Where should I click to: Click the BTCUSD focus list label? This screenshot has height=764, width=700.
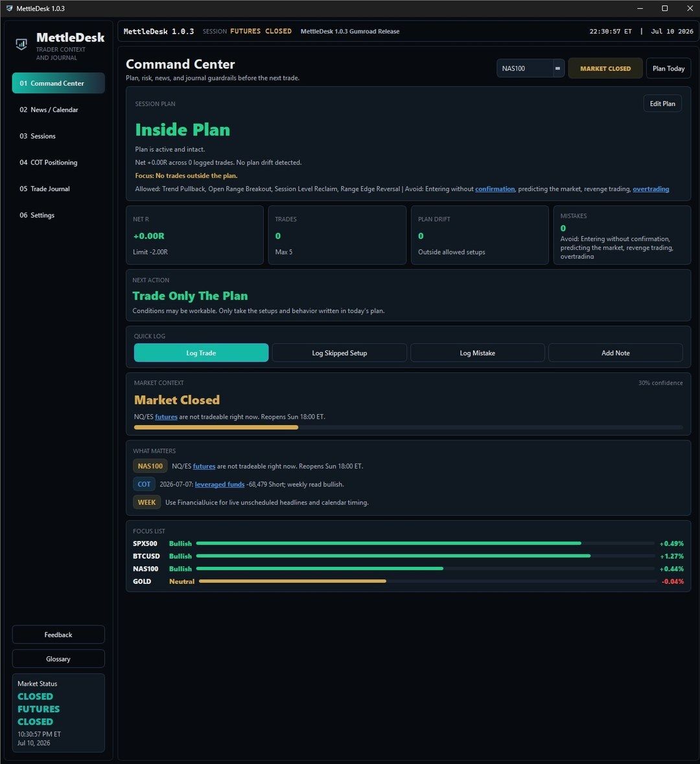(146, 556)
